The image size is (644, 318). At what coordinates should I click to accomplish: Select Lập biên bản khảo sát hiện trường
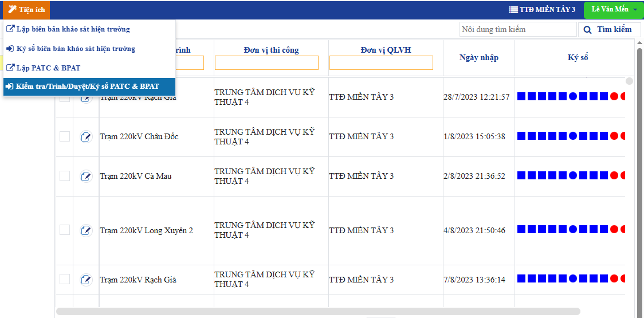[x=73, y=29]
